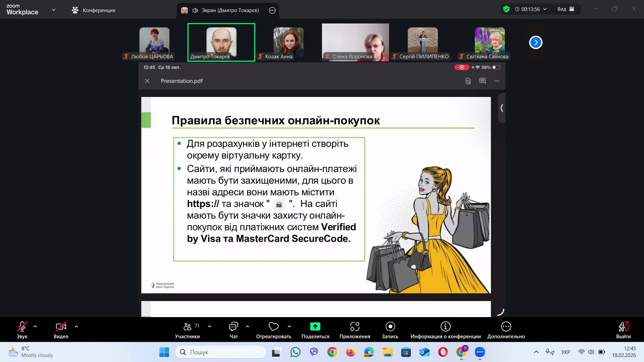
Task: Open the Conference information icon
Action: 445,327
